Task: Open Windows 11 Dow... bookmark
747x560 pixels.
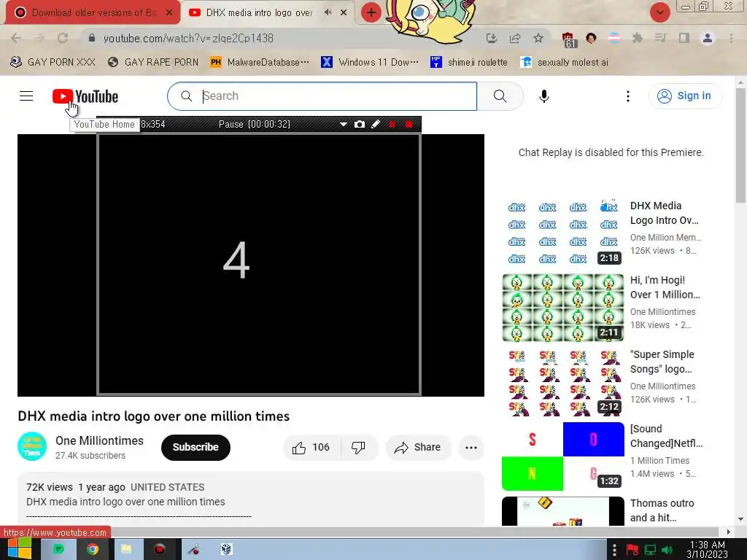Action: pyautogui.click(x=370, y=62)
